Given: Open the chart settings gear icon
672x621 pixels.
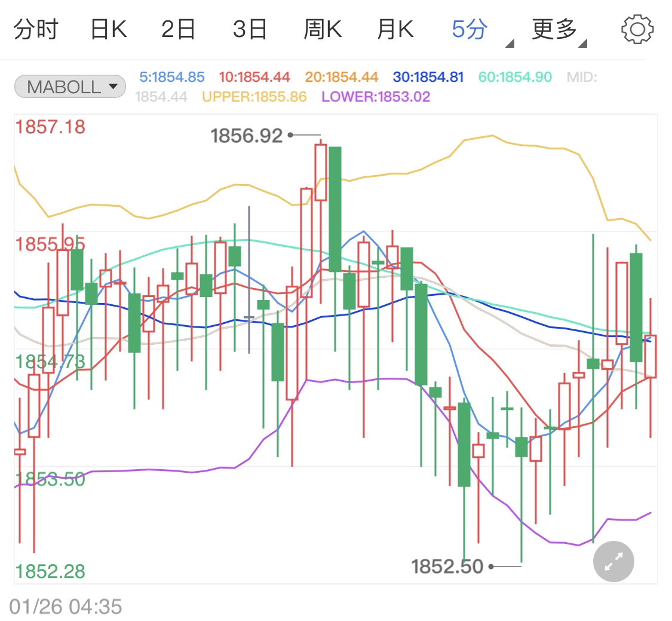Looking at the screenshot, I should (637, 28).
